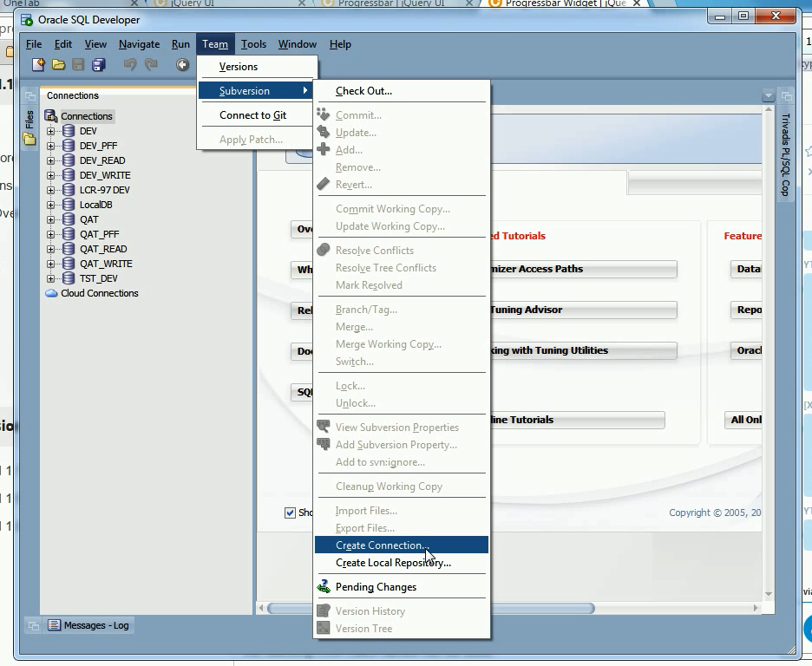Click the View Subversion Properties icon
This screenshot has width=812, height=666.
pyautogui.click(x=323, y=427)
